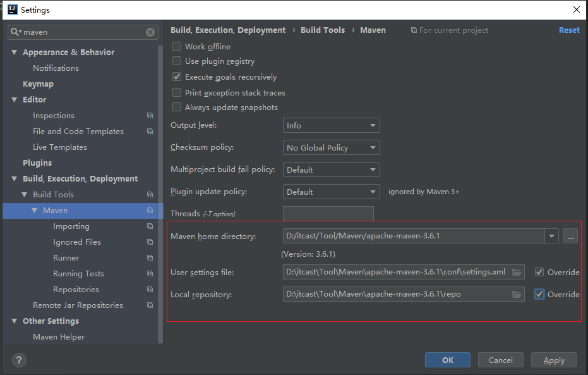Click the Maven home directory ellipsis button
Image resolution: width=588 pixels, height=375 pixels.
coord(570,237)
